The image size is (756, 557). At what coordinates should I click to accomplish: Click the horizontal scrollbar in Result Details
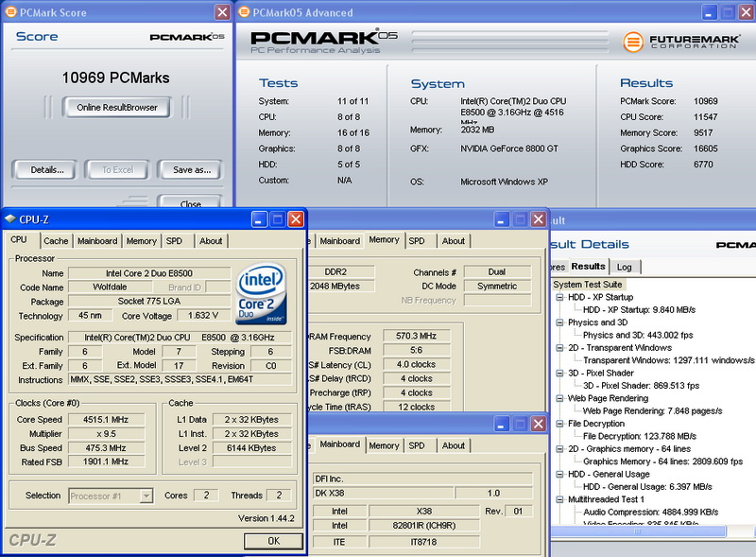(638, 531)
